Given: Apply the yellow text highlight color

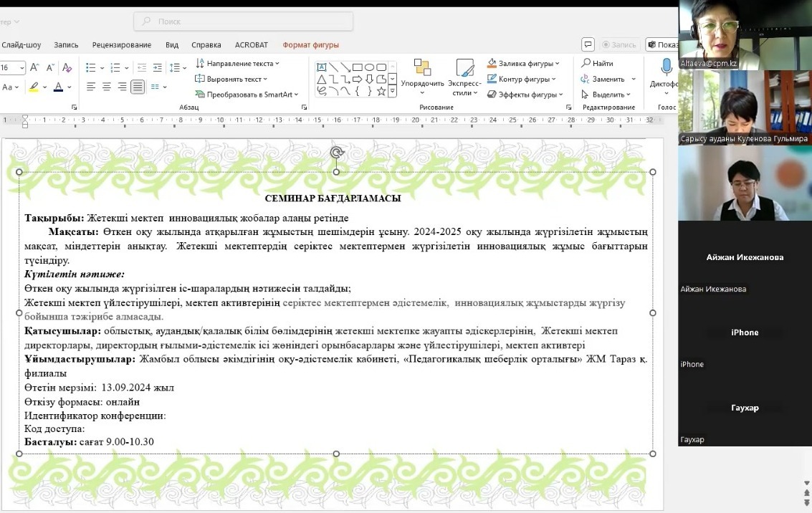Looking at the screenshot, I should click(x=34, y=87).
